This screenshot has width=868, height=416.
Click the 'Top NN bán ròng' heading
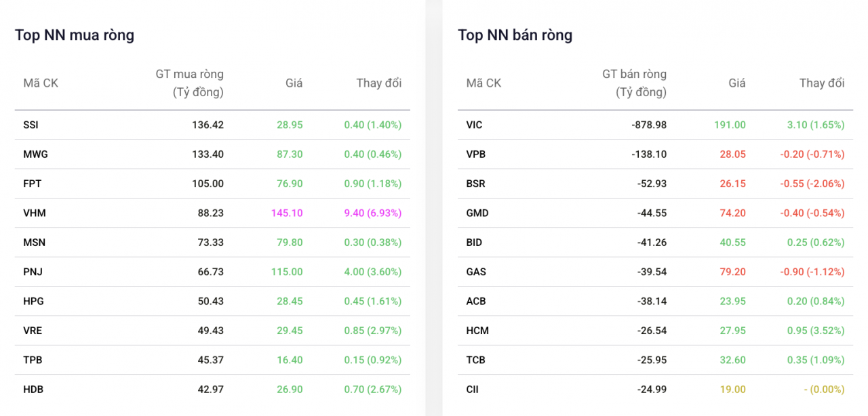tap(515, 35)
